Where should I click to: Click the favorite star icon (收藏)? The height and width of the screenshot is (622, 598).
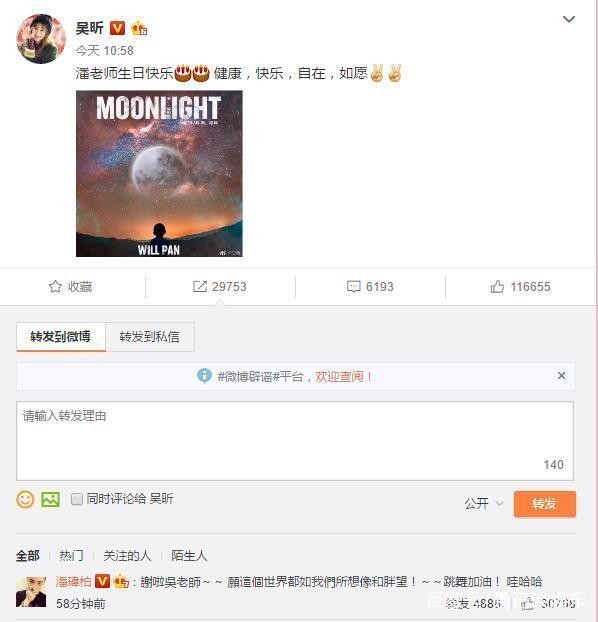pos(55,286)
